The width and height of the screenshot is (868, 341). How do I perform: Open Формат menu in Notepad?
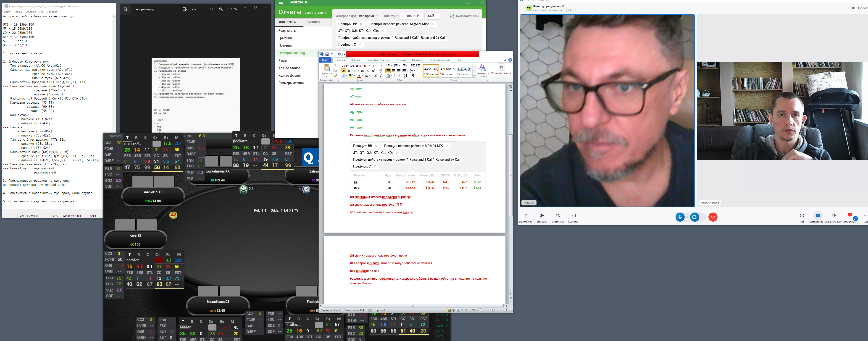[31, 12]
